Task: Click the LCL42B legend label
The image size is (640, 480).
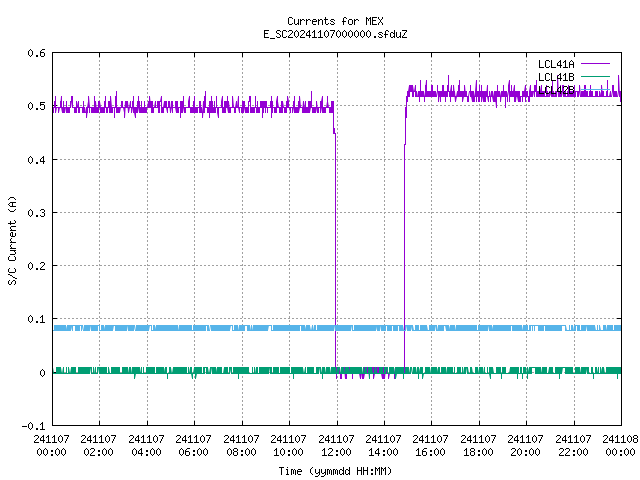Action: point(556,90)
